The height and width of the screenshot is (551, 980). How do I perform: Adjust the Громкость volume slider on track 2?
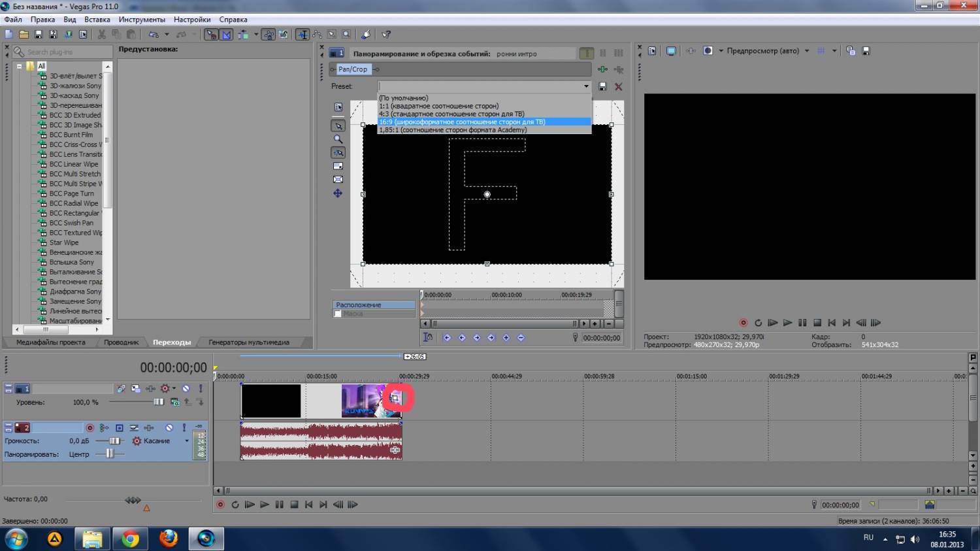(x=114, y=441)
